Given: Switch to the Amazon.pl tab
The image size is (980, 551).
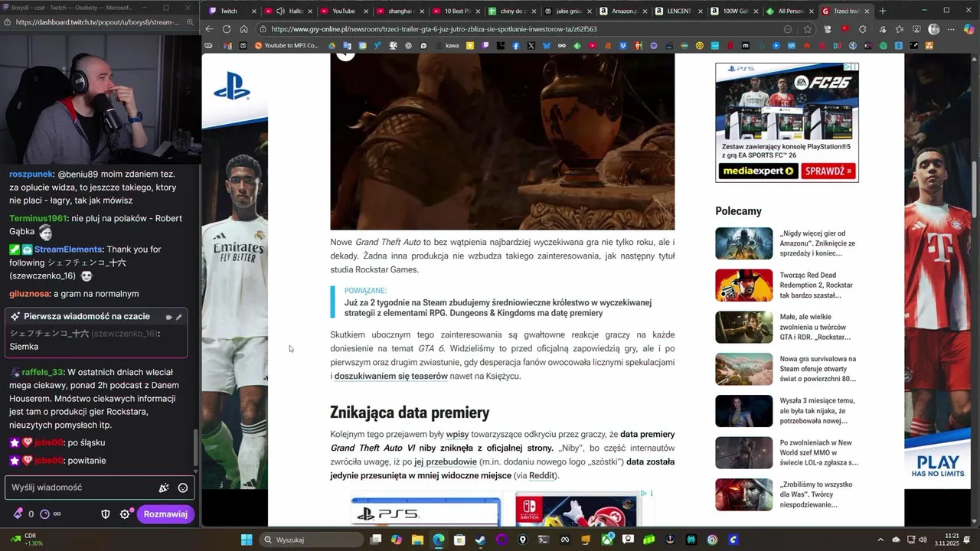Looking at the screenshot, I should coord(624,11).
